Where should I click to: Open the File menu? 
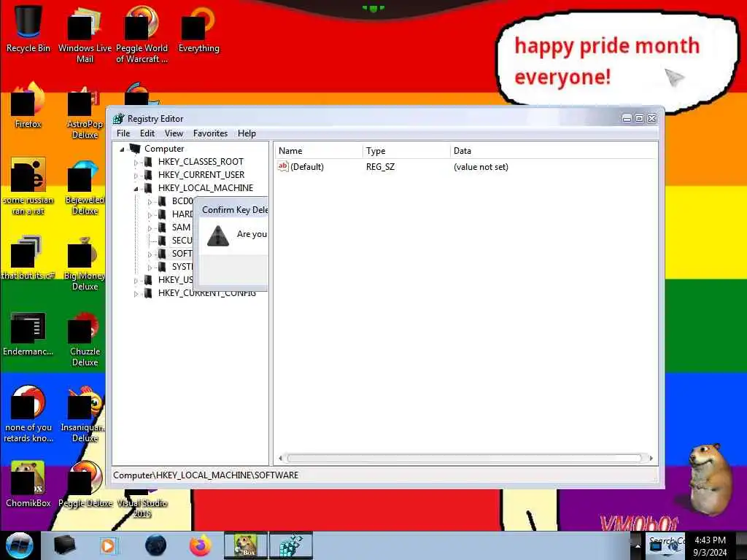(x=123, y=133)
